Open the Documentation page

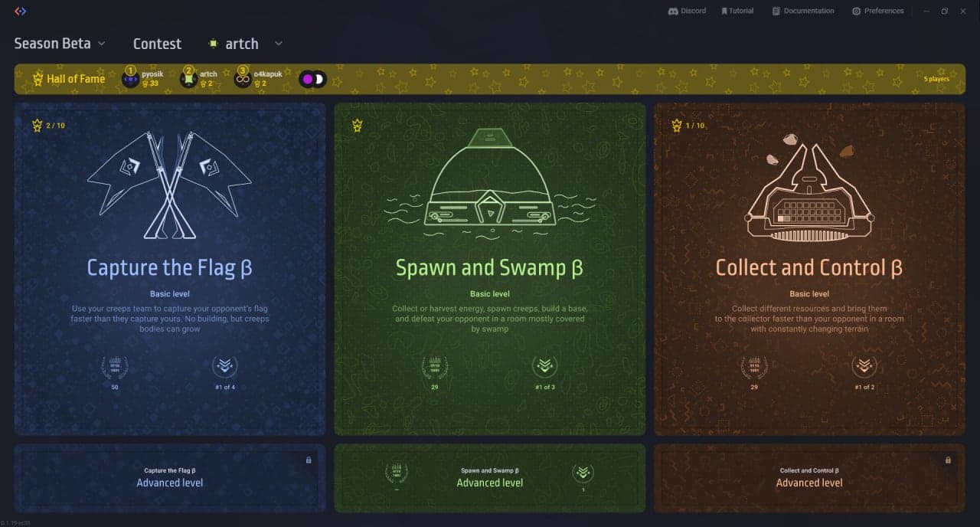tap(803, 11)
